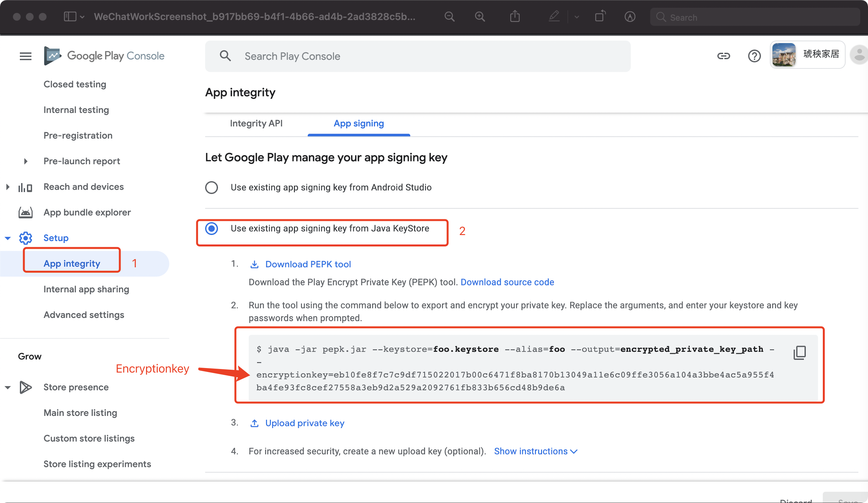Click the Setup label in sidebar
868x503 pixels.
click(56, 238)
